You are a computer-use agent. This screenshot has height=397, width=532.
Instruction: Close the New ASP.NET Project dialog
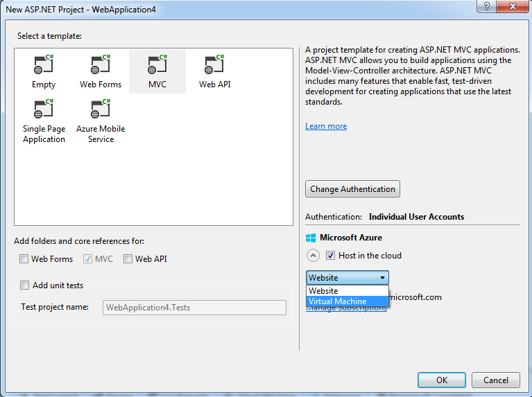tap(513, 6)
